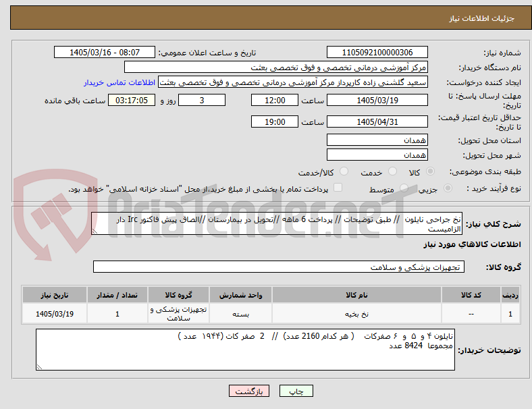Screen dimensions: 532x409
Task: Click the request creator name field
Action: coord(293,82)
